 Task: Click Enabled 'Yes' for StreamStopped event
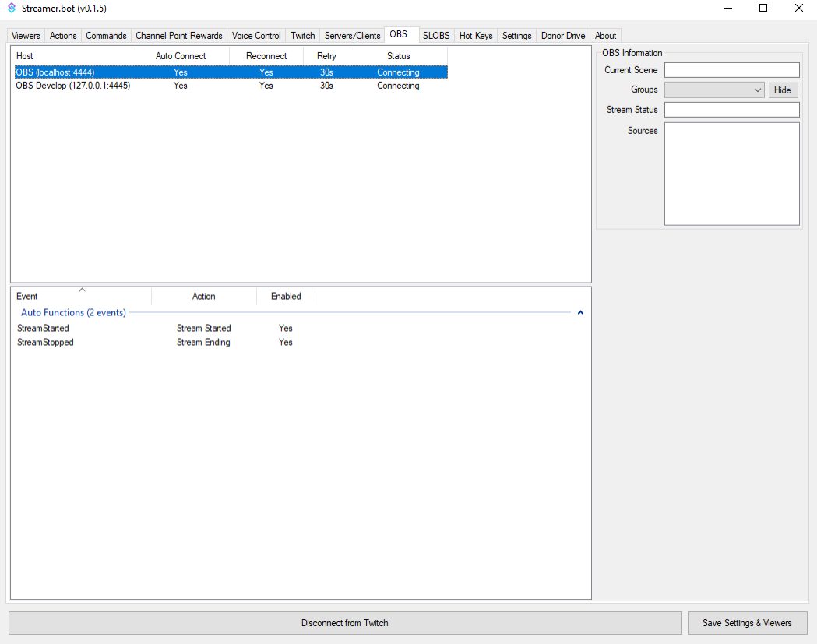286,343
